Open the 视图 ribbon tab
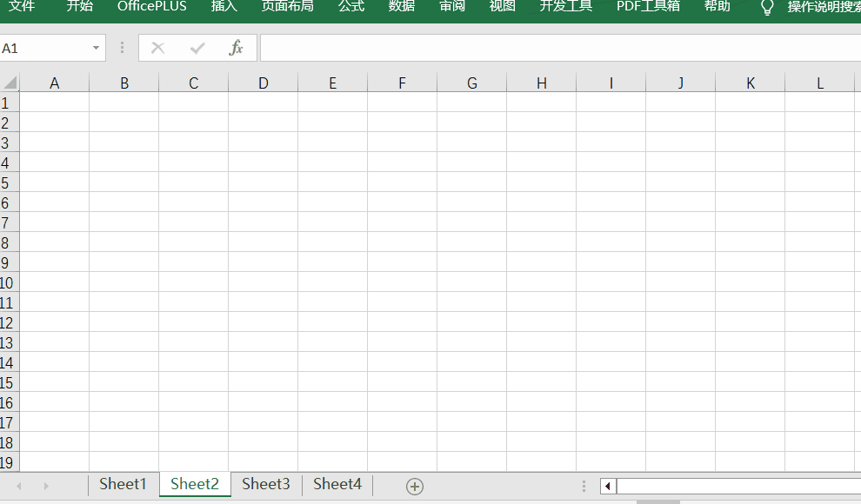 coord(502,7)
